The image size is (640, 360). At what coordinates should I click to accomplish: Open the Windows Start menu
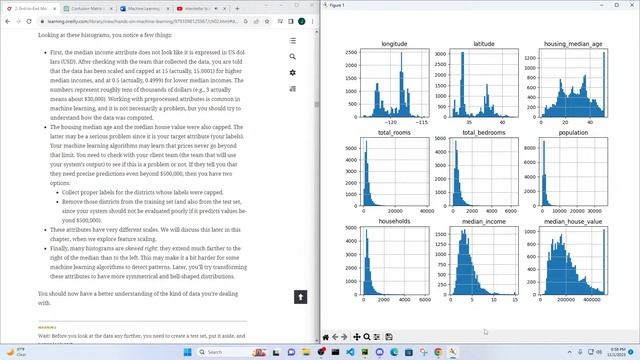[x=188, y=352]
